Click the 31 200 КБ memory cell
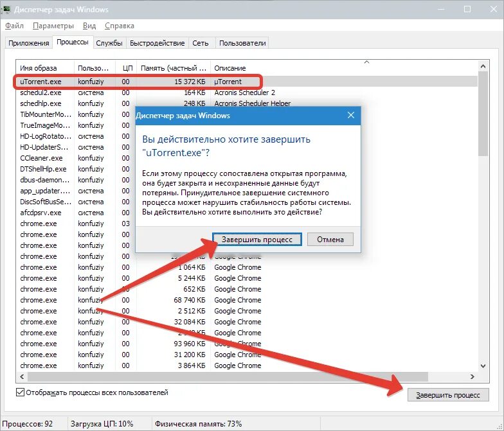The width and height of the screenshot is (504, 431). point(189,355)
